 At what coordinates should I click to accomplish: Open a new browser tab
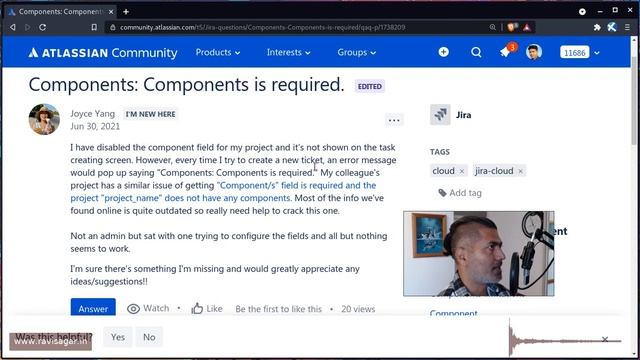(126, 12)
